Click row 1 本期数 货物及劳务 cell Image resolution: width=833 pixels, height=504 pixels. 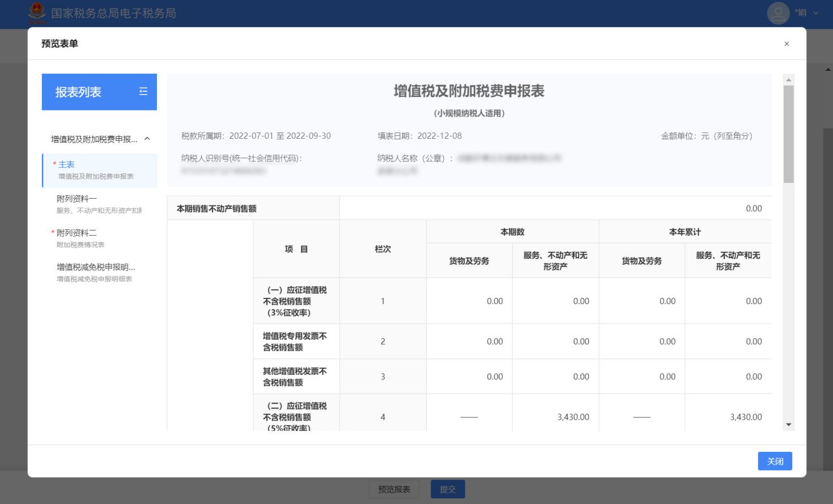click(x=494, y=301)
